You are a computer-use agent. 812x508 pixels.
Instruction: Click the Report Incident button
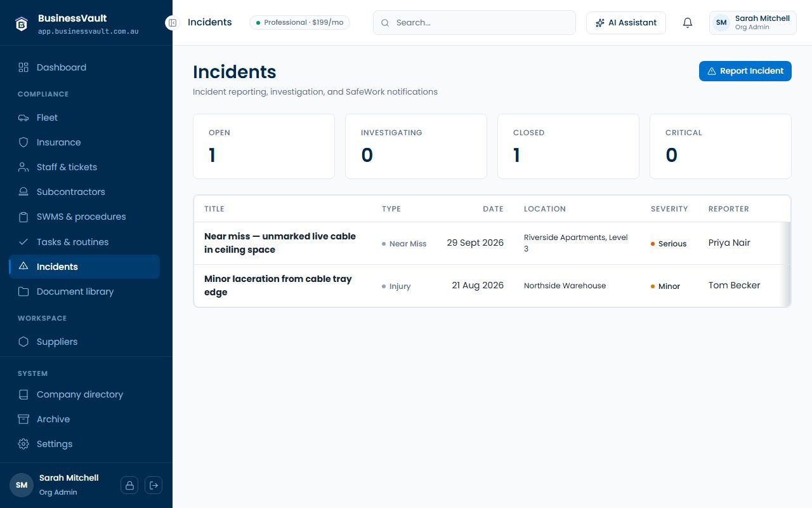745,71
